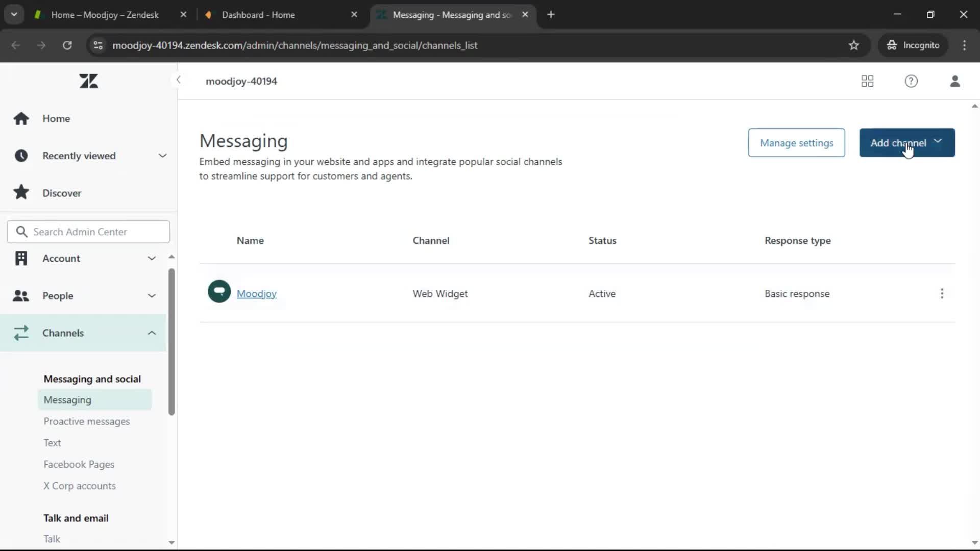Click the Status column header
The height and width of the screenshot is (551, 980).
coord(602,240)
